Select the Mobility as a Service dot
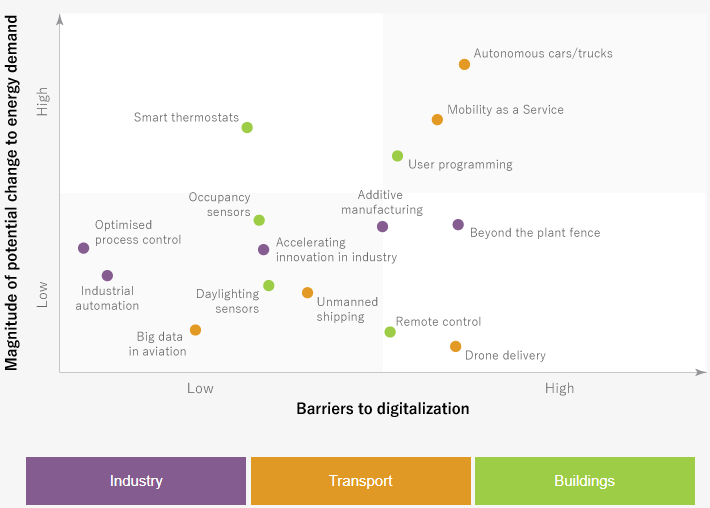Image resolution: width=710 pixels, height=508 pixels. tap(437, 119)
